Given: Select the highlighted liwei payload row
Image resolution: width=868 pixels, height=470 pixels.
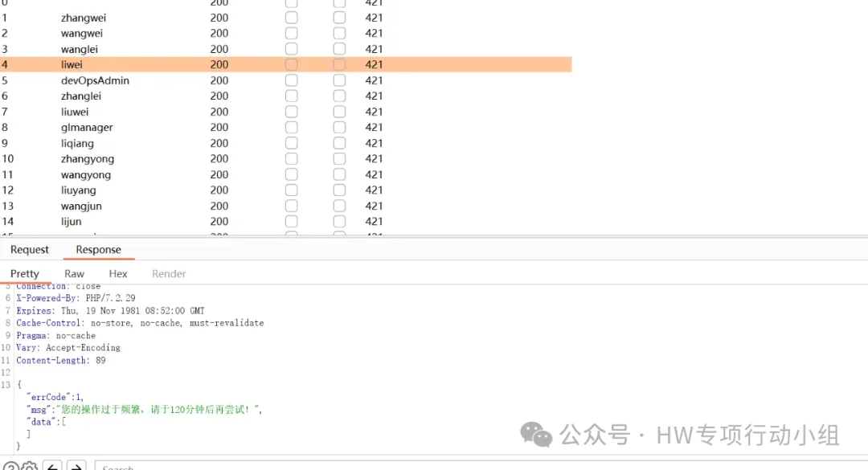Looking at the screenshot, I should (285, 65).
